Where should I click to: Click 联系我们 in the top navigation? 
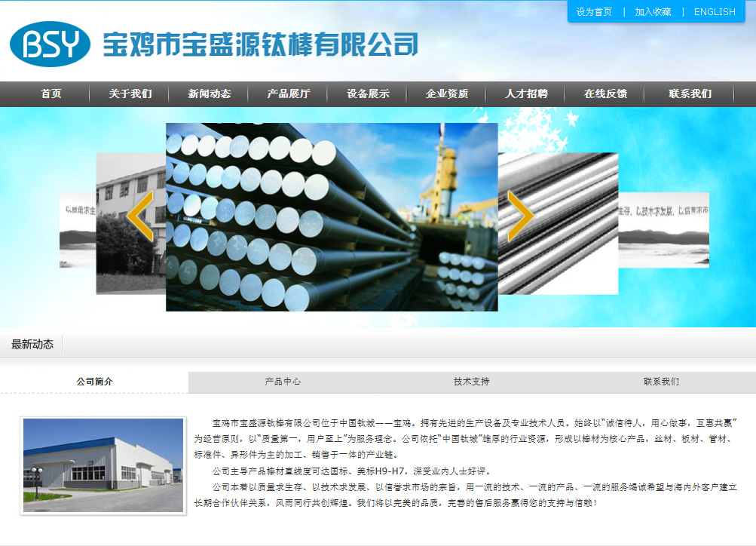click(690, 94)
